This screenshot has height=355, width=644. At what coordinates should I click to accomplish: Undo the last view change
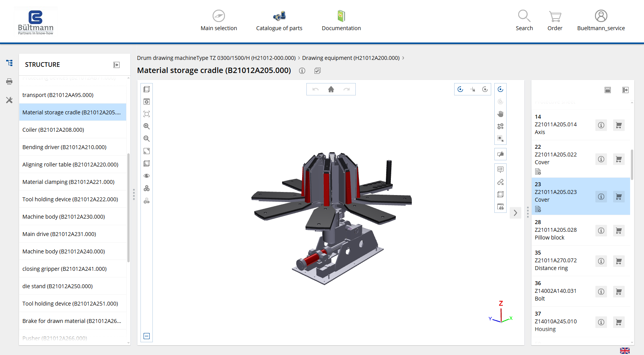click(316, 89)
